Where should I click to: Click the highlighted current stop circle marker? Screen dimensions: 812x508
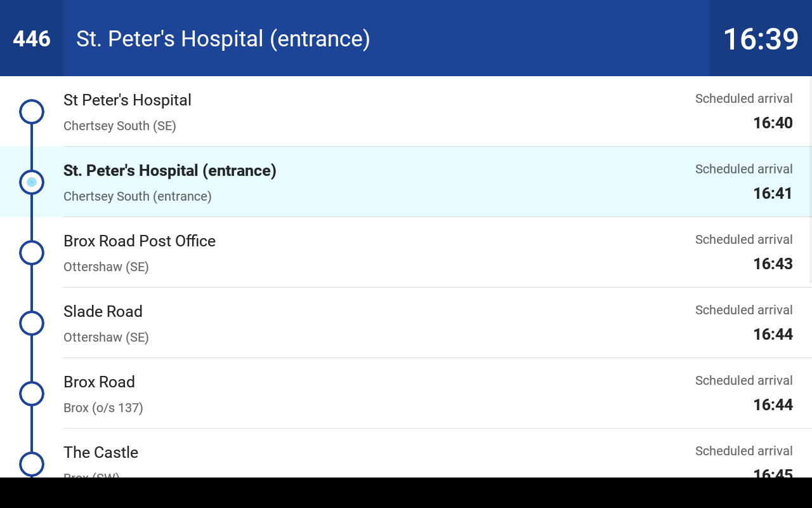[32, 182]
